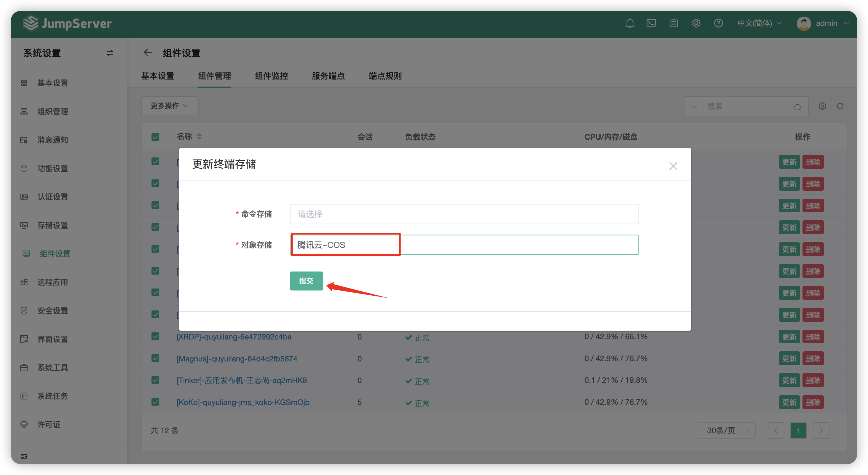
Task: Click the help question mark icon
Action: tap(718, 23)
